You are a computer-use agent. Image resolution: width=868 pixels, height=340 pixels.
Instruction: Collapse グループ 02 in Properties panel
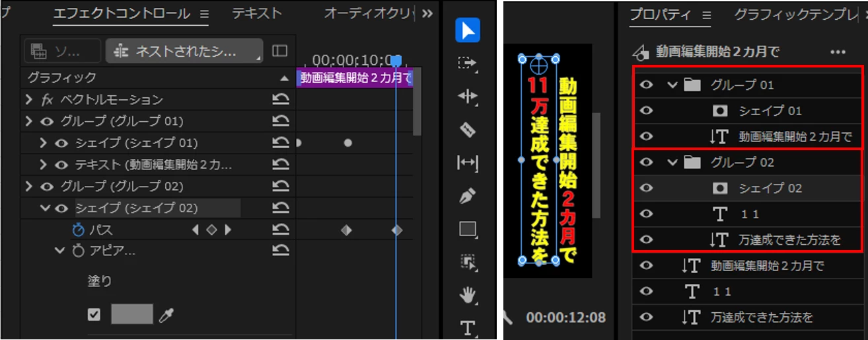pyautogui.click(x=673, y=162)
